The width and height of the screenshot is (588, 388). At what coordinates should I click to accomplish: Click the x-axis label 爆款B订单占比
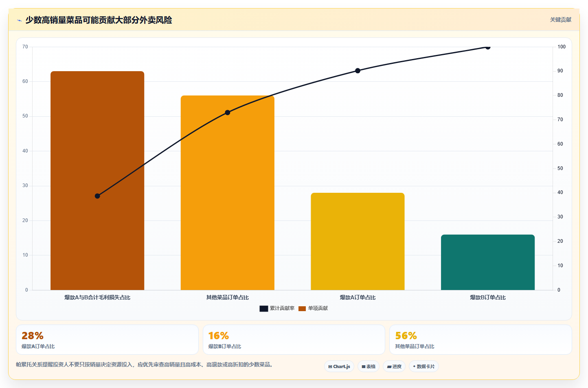tap(488, 297)
